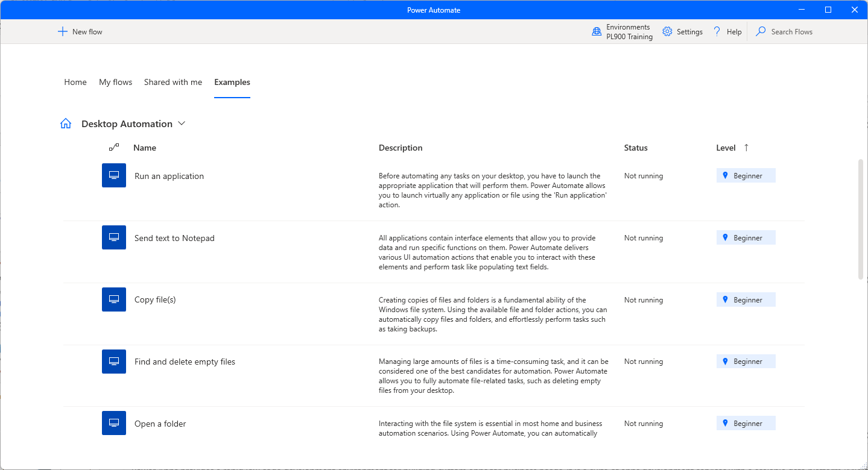
Task: Click the Send text to Notepad flow icon
Action: [114, 237]
